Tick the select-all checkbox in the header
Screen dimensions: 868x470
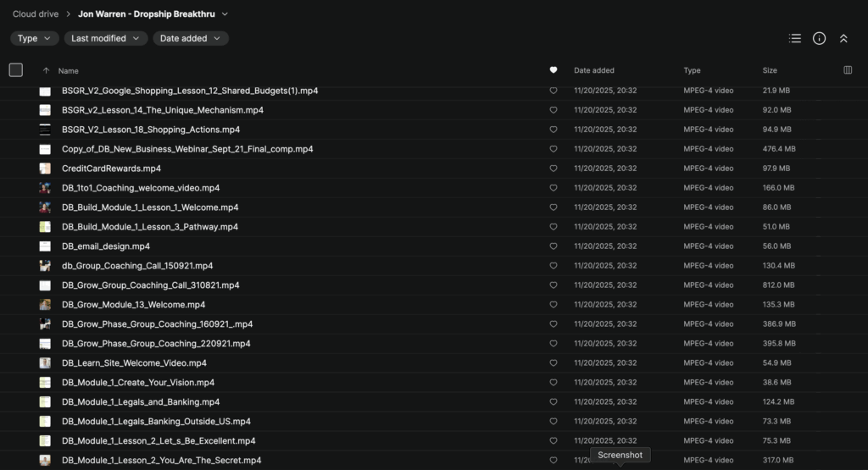click(x=16, y=70)
